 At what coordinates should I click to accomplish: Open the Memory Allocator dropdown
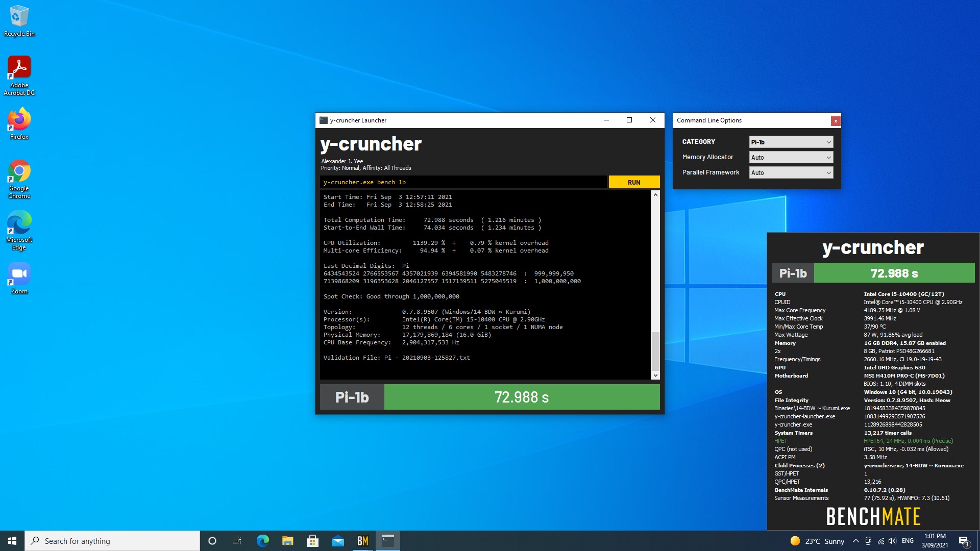click(x=791, y=157)
